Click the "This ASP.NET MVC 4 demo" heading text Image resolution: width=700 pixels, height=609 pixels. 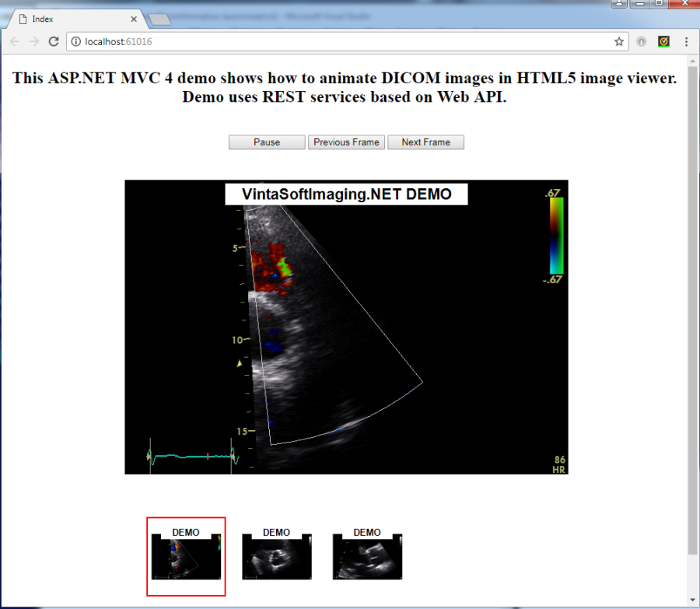click(345, 87)
